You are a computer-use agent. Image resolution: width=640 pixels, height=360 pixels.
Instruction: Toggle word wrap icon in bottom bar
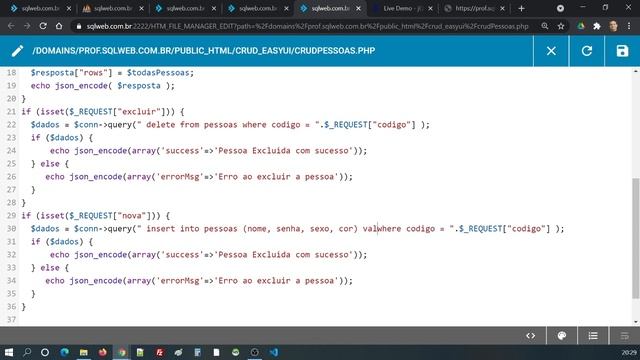624,336
